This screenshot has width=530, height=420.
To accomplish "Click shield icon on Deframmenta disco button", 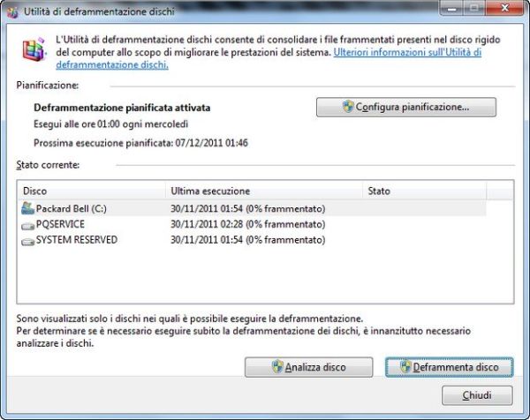I will pyautogui.click(x=406, y=367).
